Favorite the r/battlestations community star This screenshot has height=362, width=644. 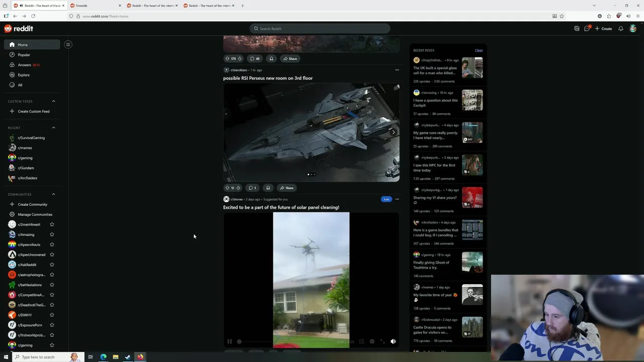point(52,285)
